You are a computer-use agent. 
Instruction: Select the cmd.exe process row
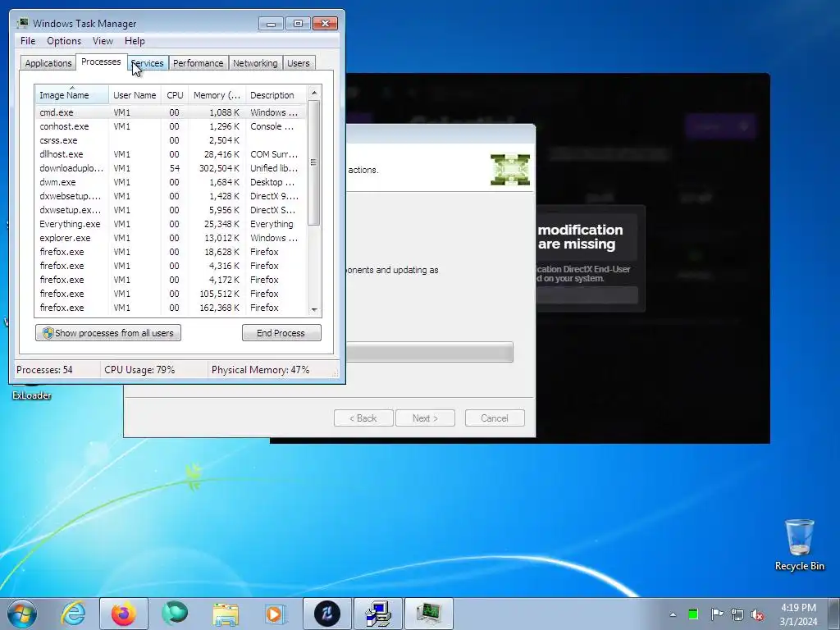pyautogui.click(x=171, y=112)
